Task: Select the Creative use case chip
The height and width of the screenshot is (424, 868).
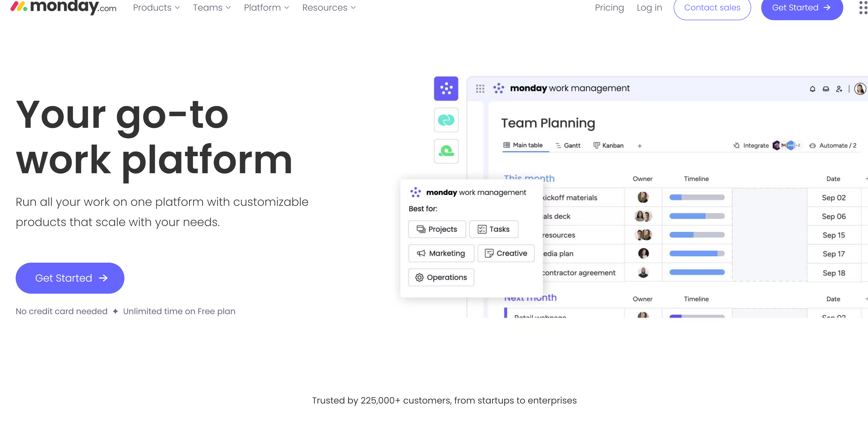Action: [x=506, y=253]
